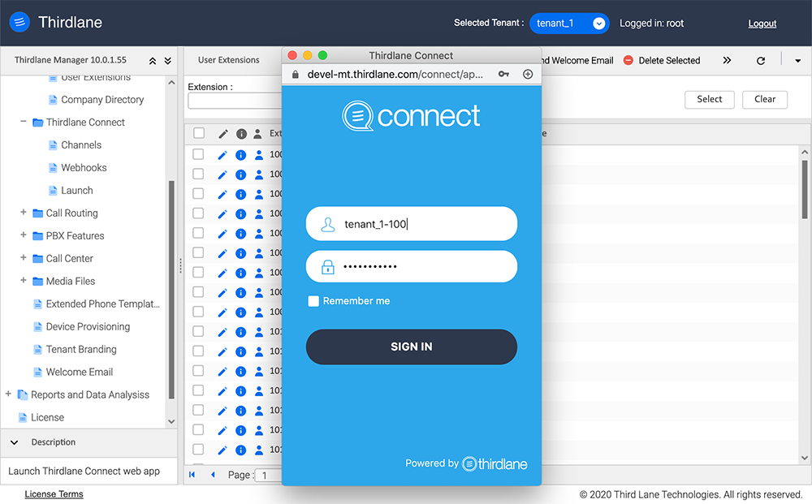Open Tenant Branding in the tree
The width and height of the screenshot is (812, 504).
pos(80,349)
